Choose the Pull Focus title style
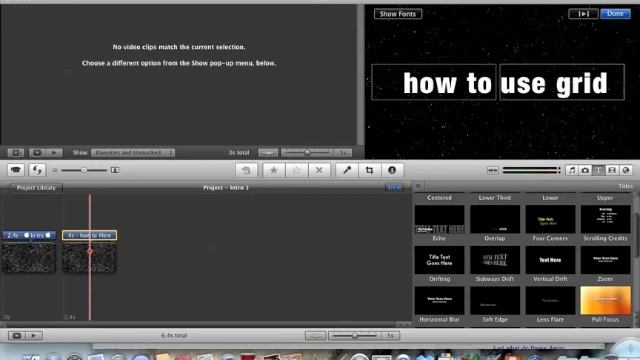640x360 pixels. click(x=605, y=301)
